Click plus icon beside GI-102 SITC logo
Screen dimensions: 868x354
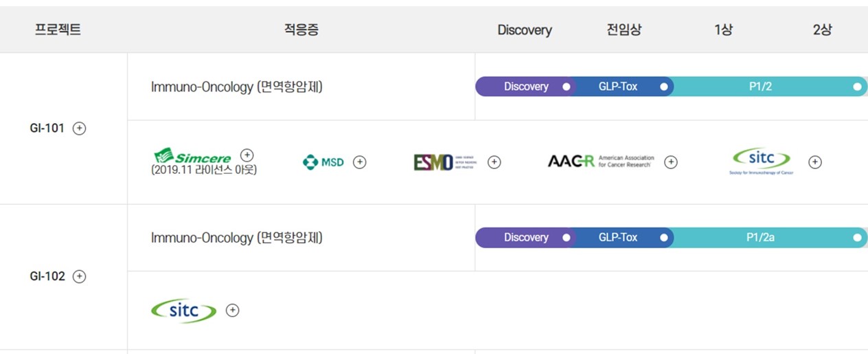[233, 310]
